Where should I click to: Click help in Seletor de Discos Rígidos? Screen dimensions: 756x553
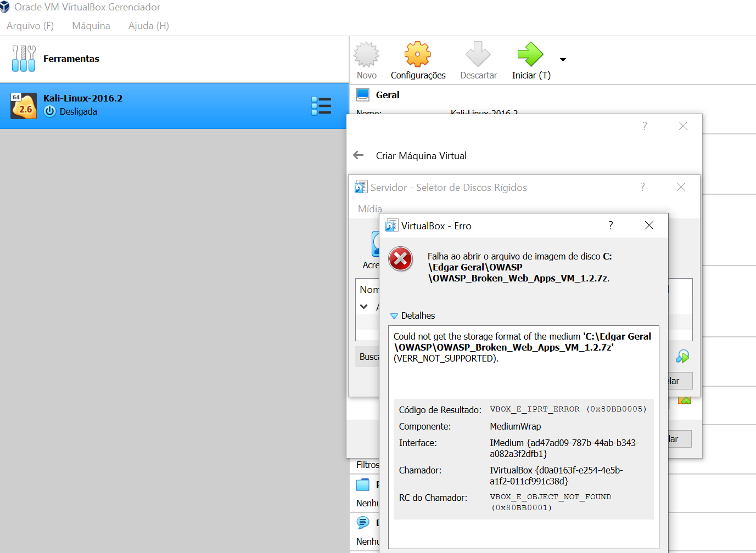click(642, 187)
